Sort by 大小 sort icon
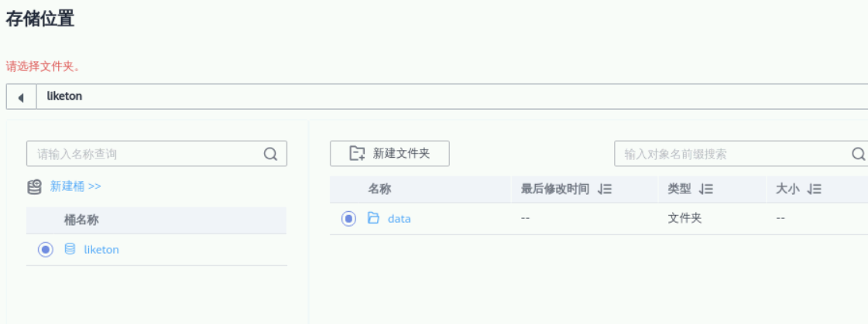The height and width of the screenshot is (324, 868). [814, 189]
